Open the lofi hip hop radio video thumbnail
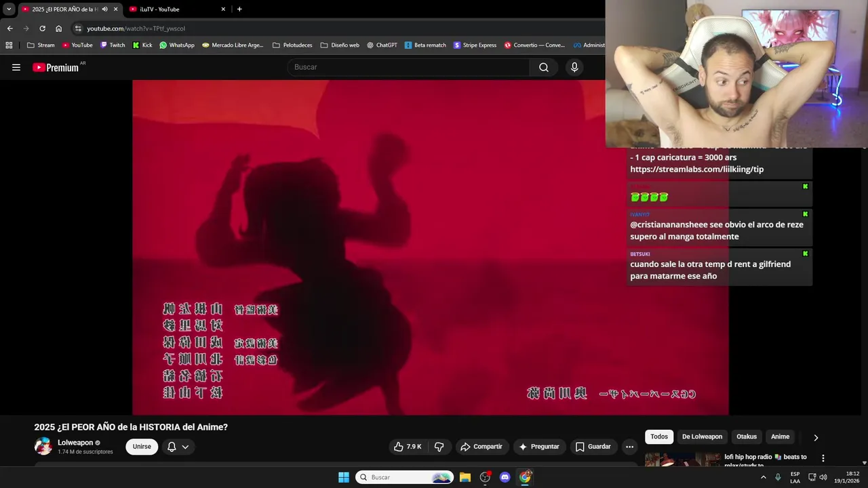The width and height of the screenshot is (868, 488). pyautogui.click(x=682, y=460)
